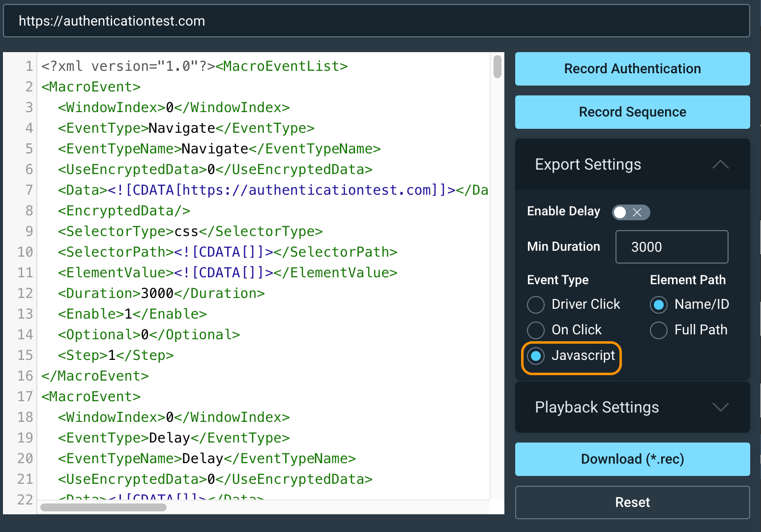Click line 12 Duration code in editor

161,294
